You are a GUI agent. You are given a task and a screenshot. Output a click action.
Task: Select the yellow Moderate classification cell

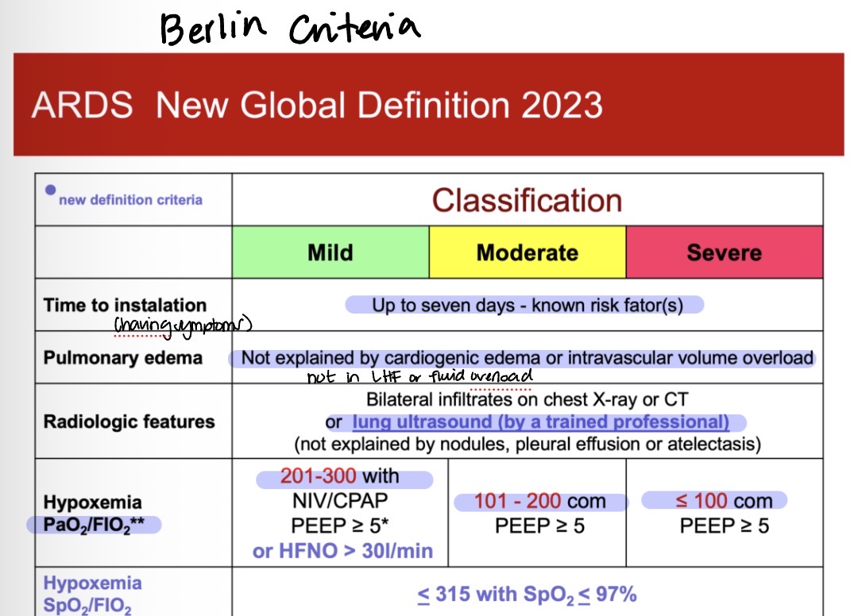click(x=527, y=252)
